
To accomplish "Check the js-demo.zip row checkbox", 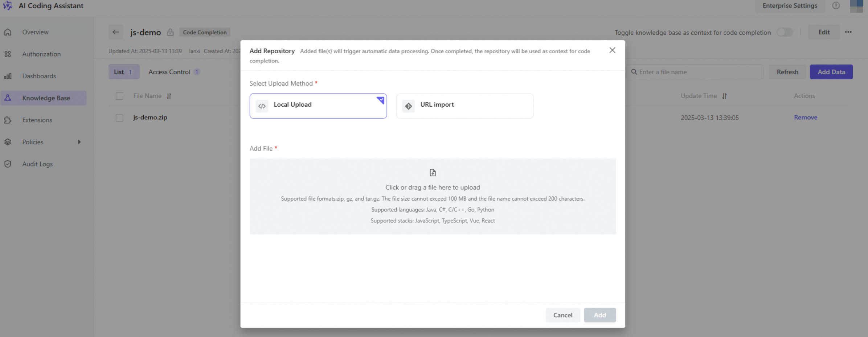I will tap(119, 118).
